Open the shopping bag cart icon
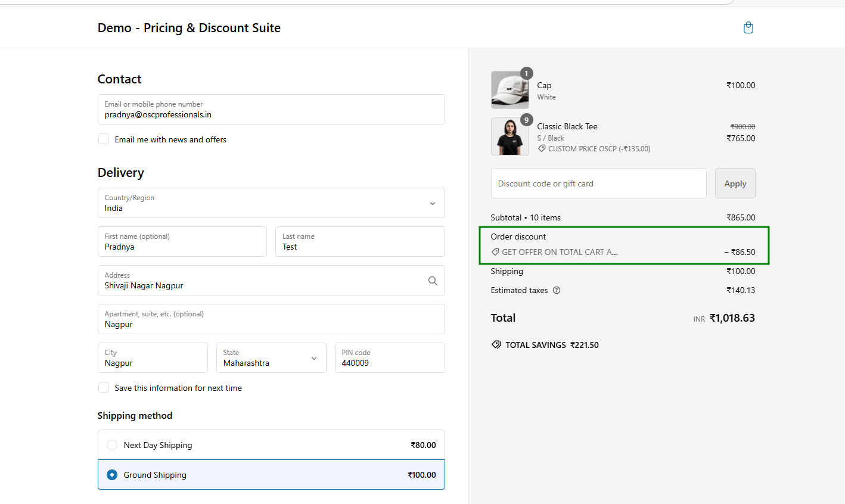 coord(748,28)
